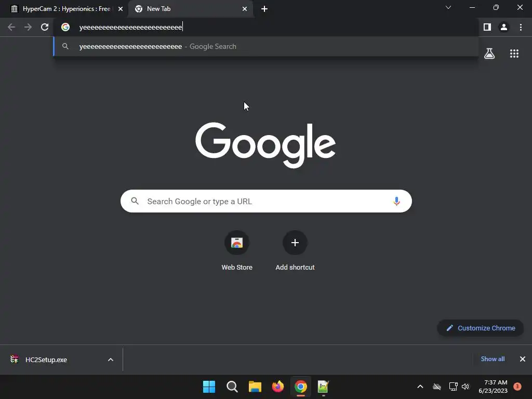Open the Chrome Labs flask icon
Screen dimensions: 532x399
click(x=489, y=54)
